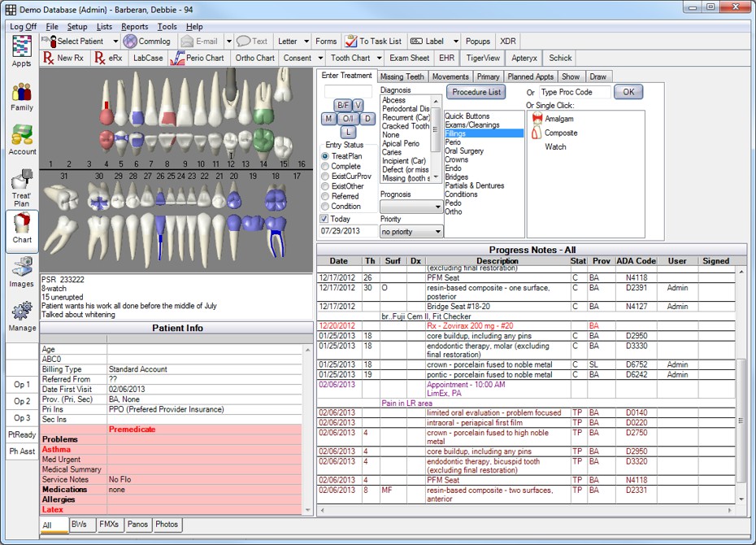Click the OK button beside proc code
756x545 pixels.
[x=628, y=92]
